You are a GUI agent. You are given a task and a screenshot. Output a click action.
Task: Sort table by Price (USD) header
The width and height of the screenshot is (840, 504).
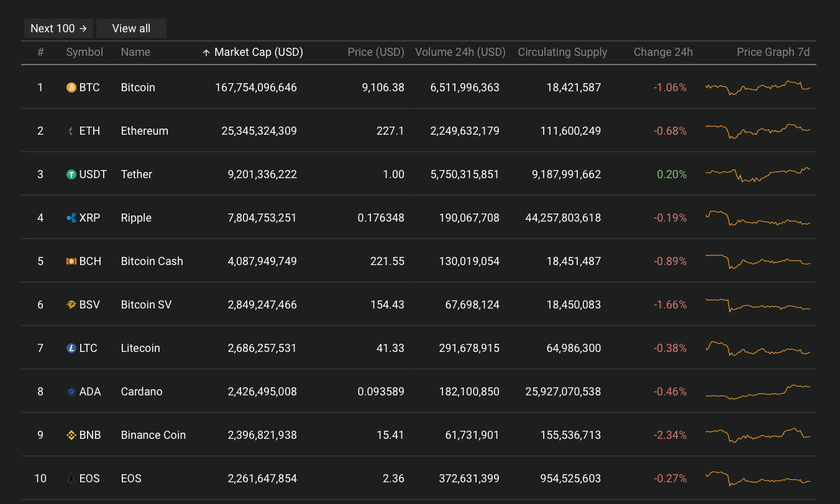point(376,52)
